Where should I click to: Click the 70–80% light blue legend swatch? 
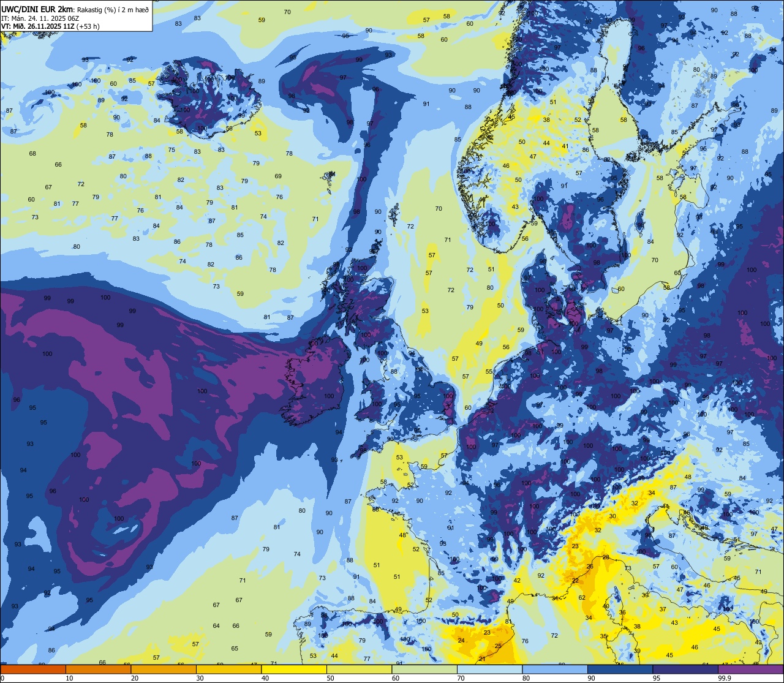pyautogui.click(x=489, y=669)
